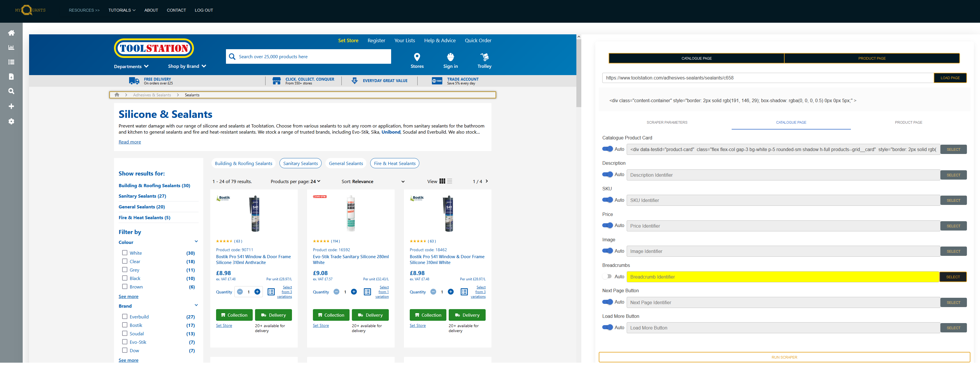
Task: Open the underlined Catalogue Page tab
Action: [x=791, y=123]
